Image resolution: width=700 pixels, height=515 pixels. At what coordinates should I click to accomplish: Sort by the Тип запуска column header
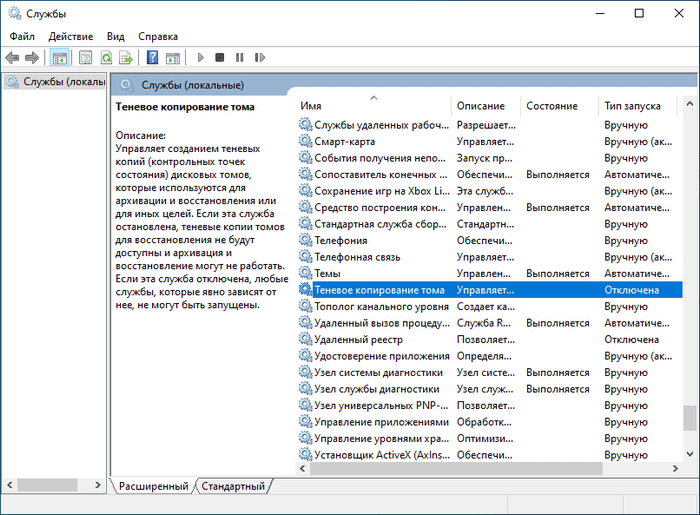point(638,106)
